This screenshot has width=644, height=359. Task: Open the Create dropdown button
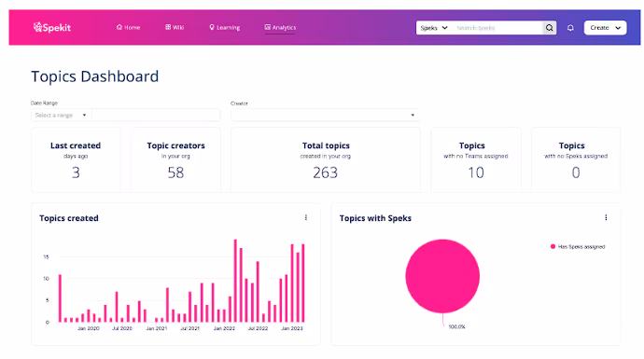coord(605,28)
